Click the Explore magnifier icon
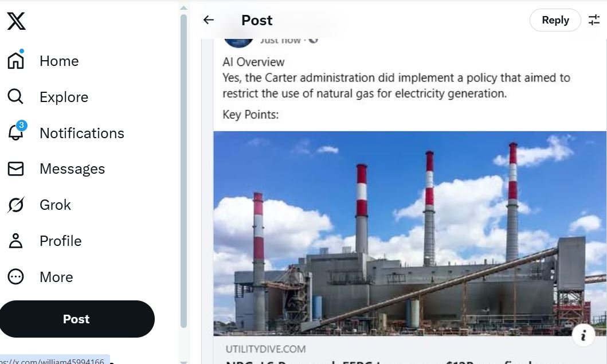The width and height of the screenshot is (607, 364). 16,97
